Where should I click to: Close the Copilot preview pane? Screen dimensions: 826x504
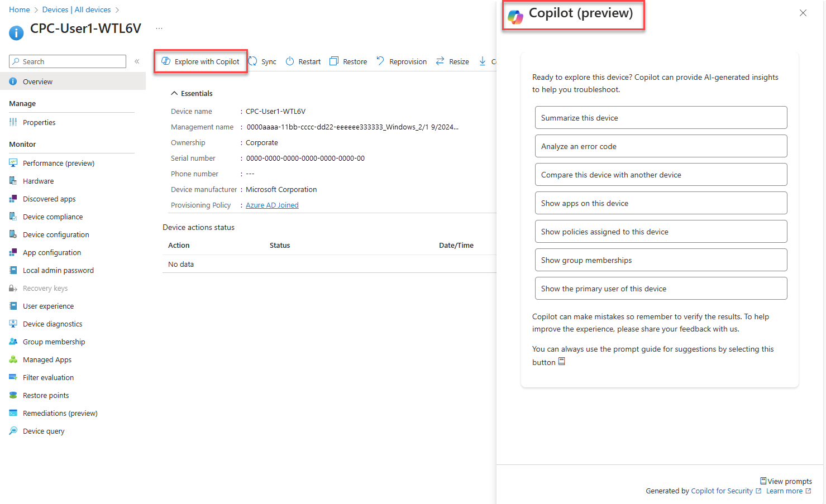(803, 13)
